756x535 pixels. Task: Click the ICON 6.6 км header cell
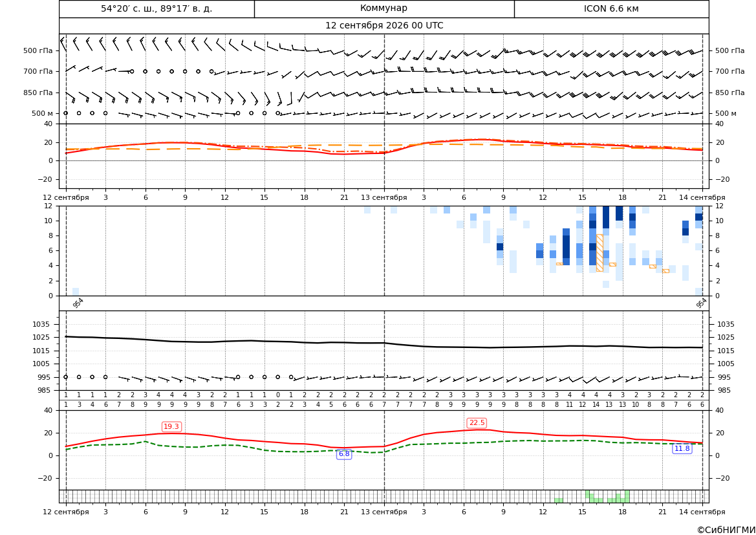click(611, 8)
